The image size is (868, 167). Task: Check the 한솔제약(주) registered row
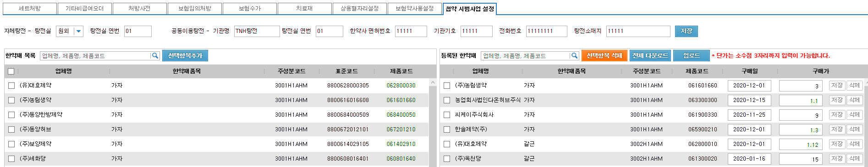coord(447,129)
